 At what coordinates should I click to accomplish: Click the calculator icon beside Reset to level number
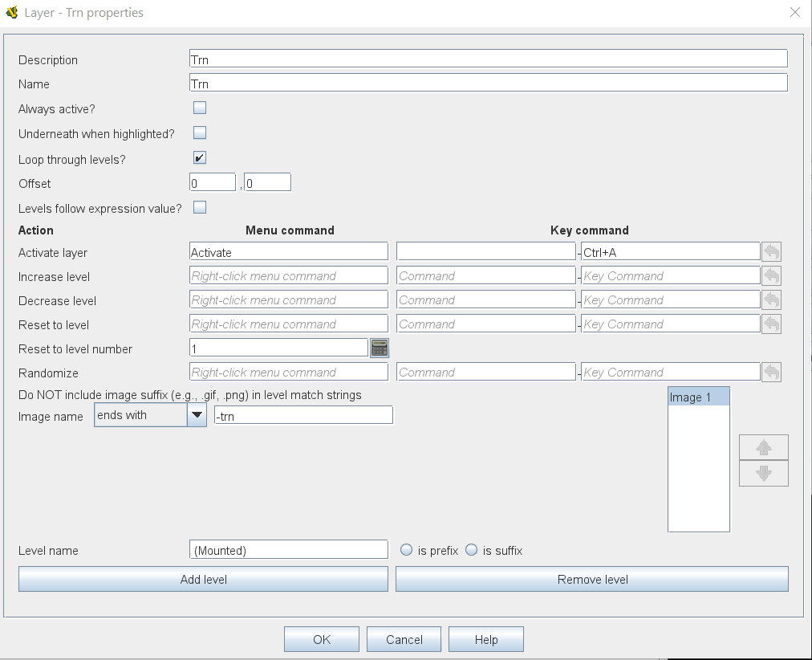[x=380, y=348]
